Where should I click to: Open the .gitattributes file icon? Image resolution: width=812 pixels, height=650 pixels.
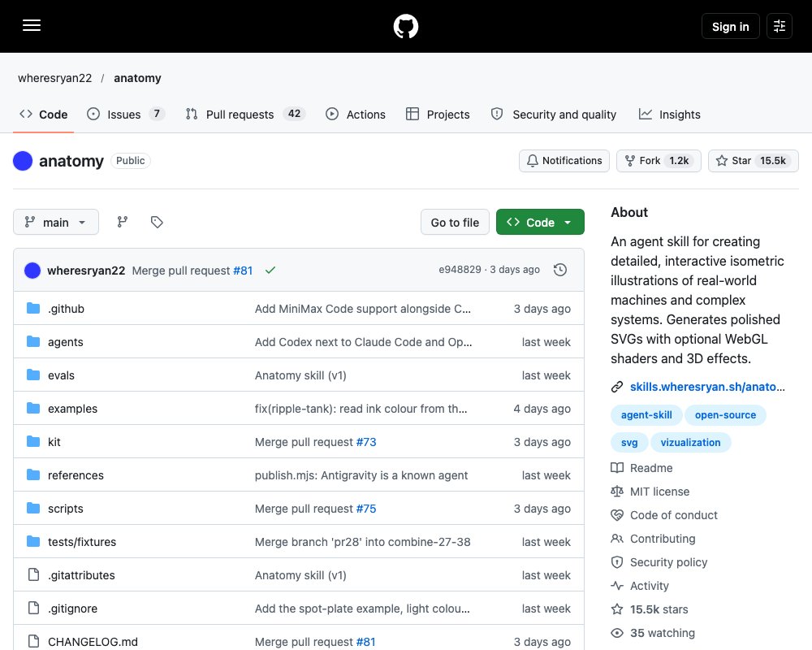coord(33,574)
